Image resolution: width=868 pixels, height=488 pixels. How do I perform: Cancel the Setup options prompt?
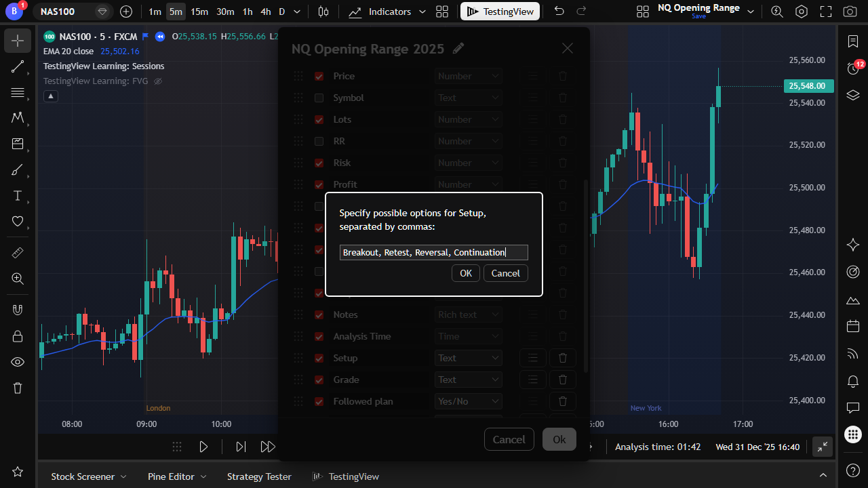tap(506, 273)
